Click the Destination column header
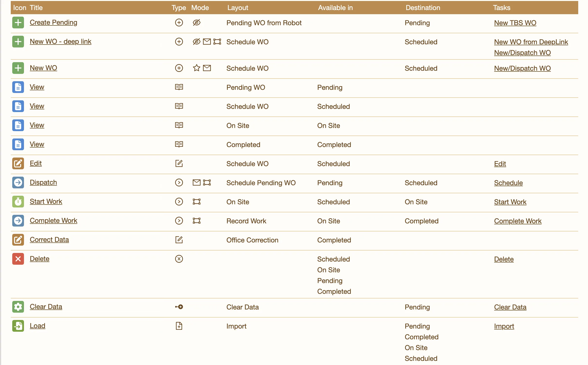Screen dimensions: 588x365 [423, 8]
